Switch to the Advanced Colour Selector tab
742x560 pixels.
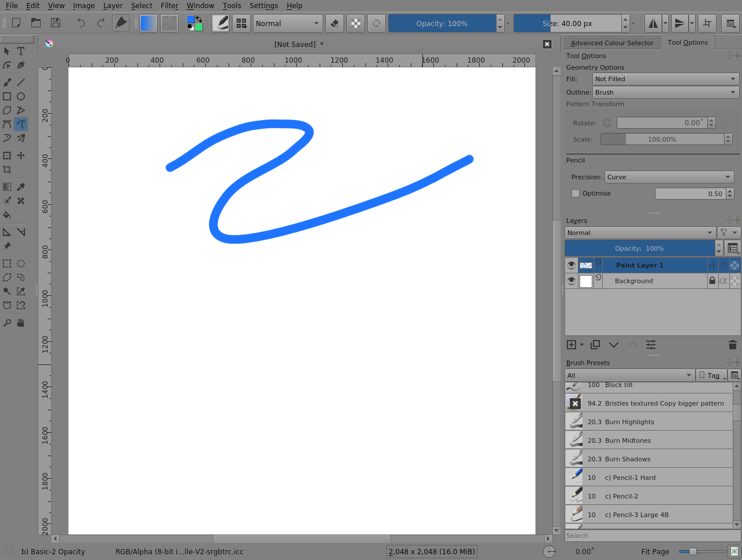611,42
